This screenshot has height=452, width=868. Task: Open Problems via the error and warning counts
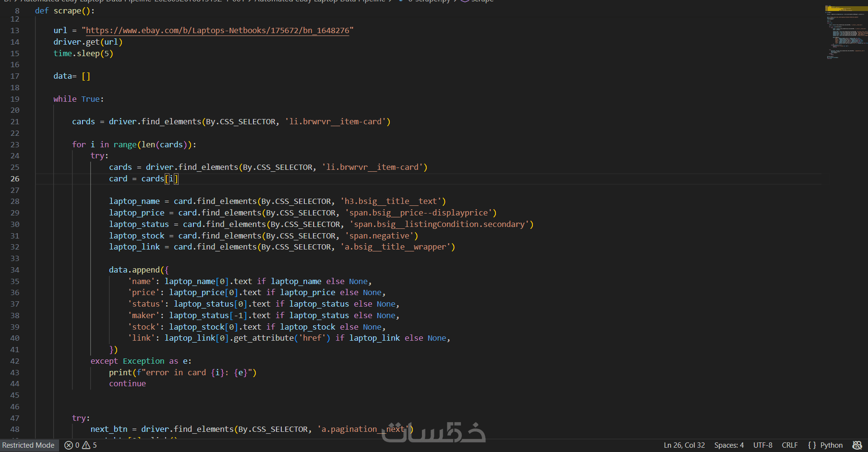(x=81, y=445)
